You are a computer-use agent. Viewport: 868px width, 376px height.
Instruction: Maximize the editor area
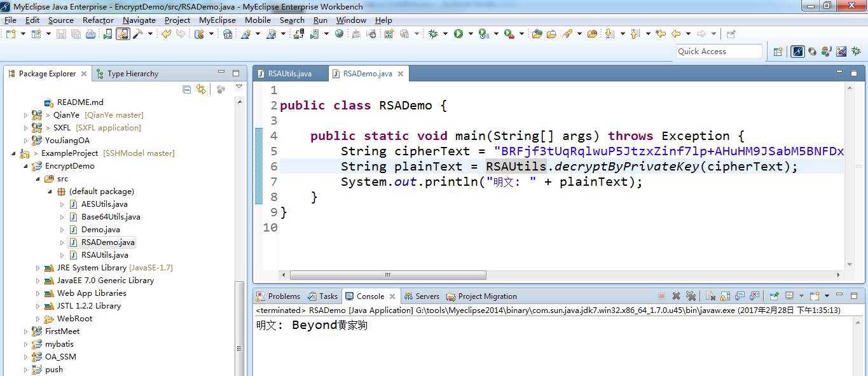[854, 73]
